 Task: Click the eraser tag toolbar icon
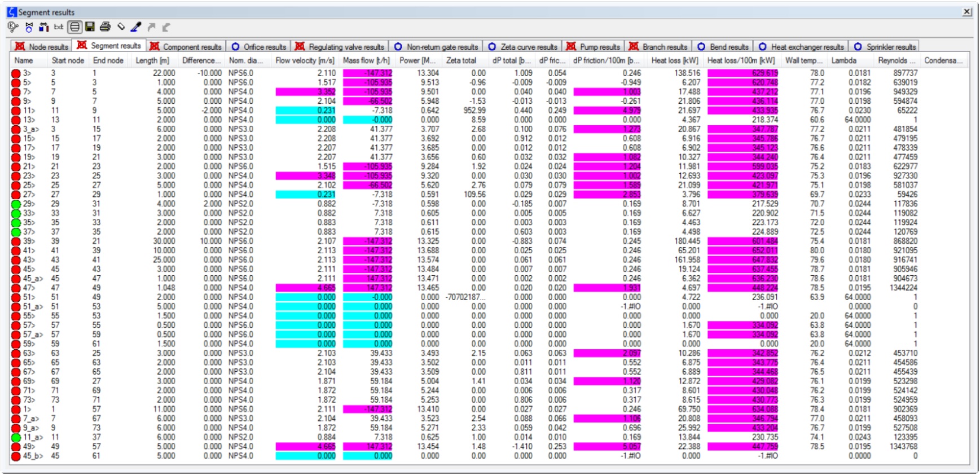click(121, 27)
